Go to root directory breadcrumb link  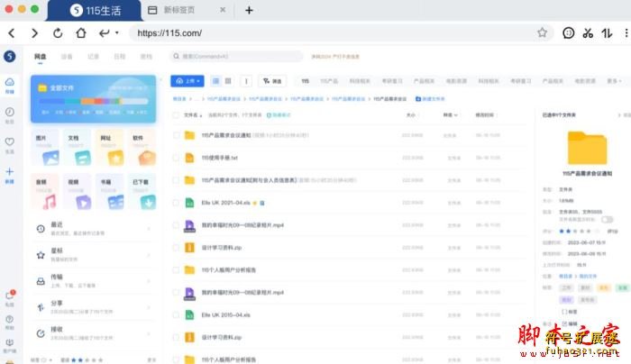[179, 99]
